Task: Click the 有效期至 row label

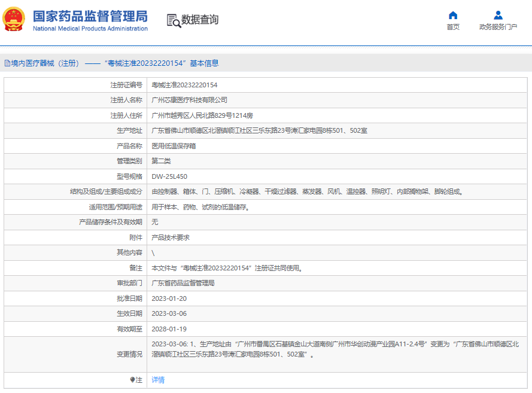Action: point(130,329)
